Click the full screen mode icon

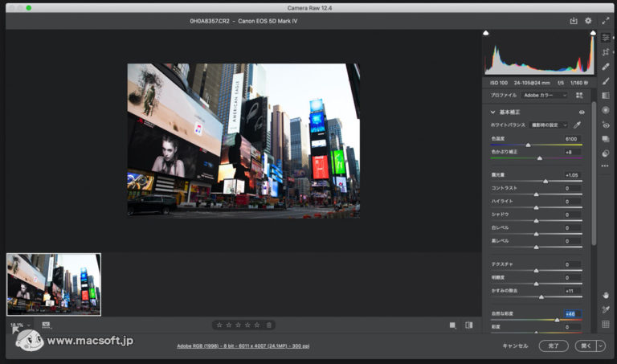click(605, 21)
